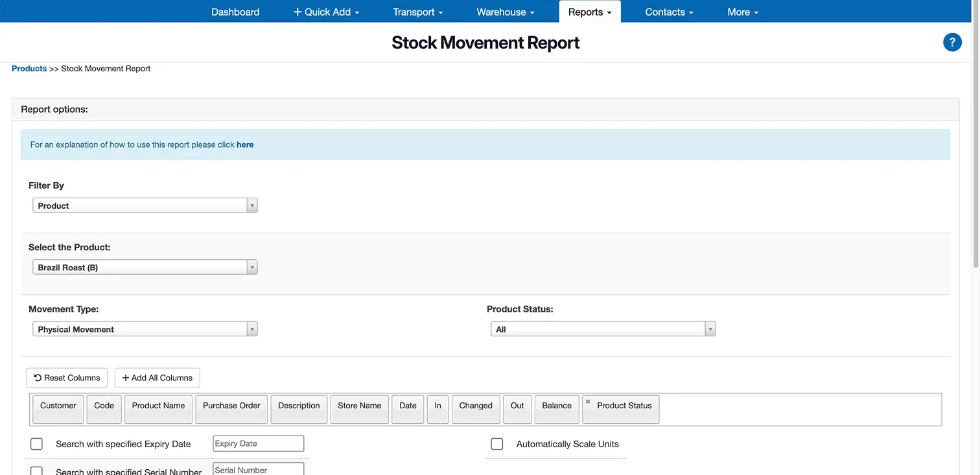The image size is (980, 475).
Task: Select the Description column chip
Action: pyautogui.click(x=299, y=409)
